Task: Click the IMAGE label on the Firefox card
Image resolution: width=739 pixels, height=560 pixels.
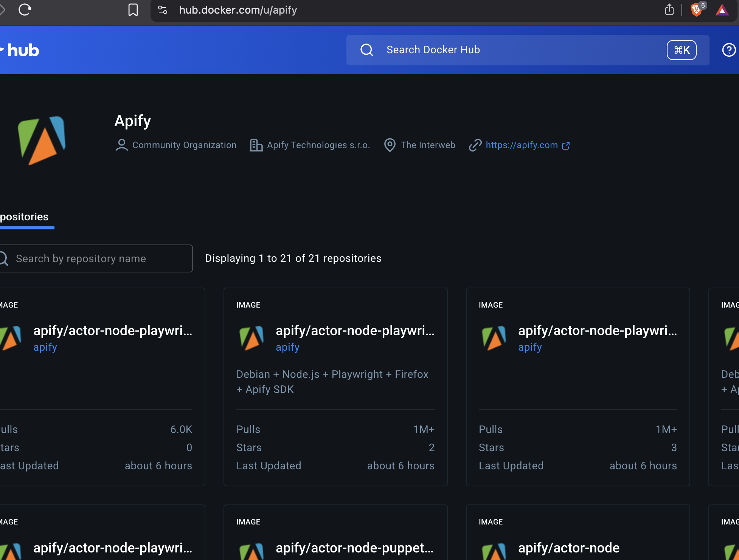Action: (248, 305)
